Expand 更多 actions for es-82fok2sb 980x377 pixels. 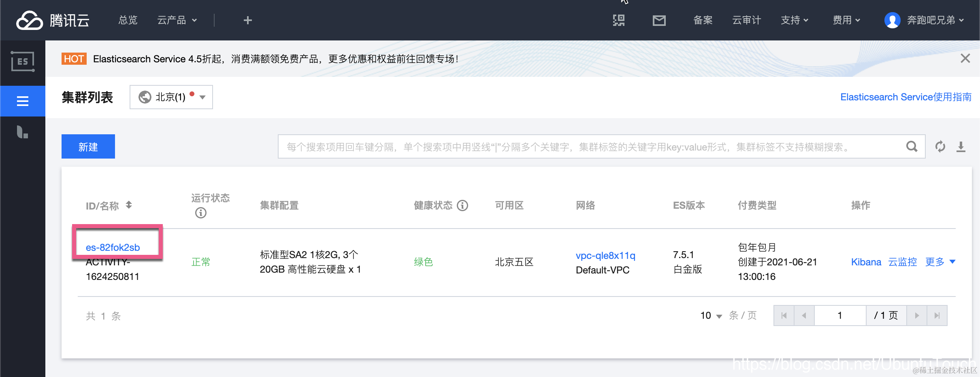coord(940,262)
